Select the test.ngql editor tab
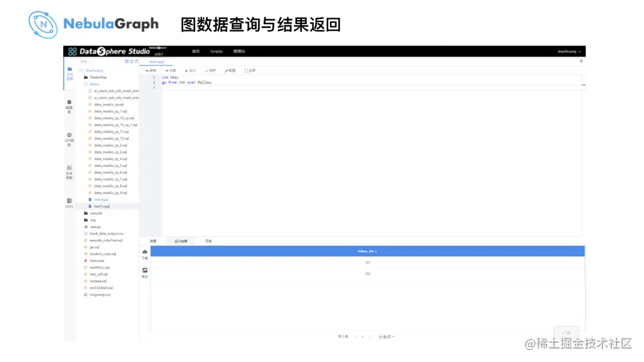 click(x=156, y=62)
